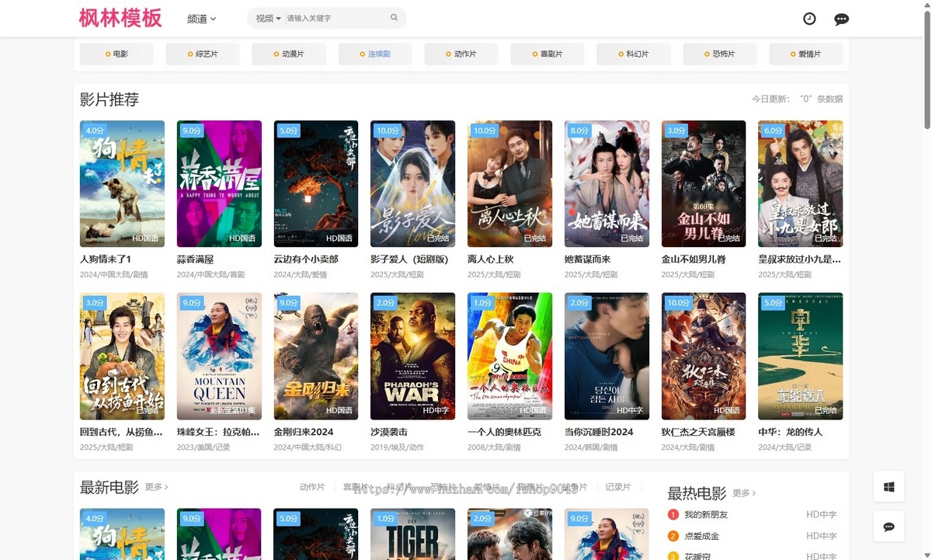Open the 一个人的奥林匹克 poster
The height and width of the screenshot is (560, 932).
point(509,356)
